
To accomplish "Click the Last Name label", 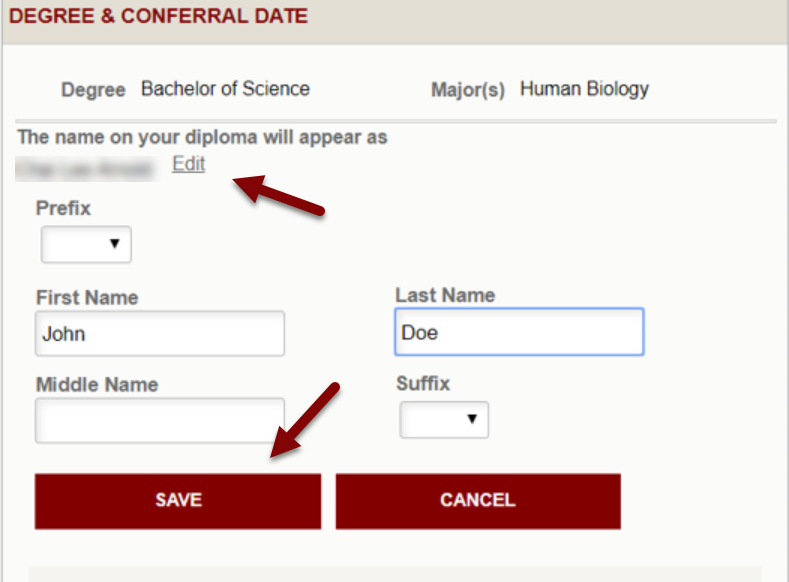I will coord(445,295).
